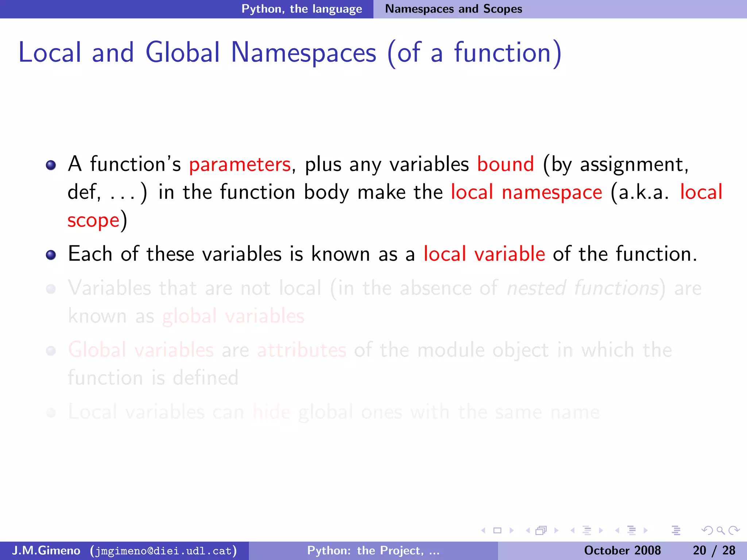
Task: Click the subsection navigation lines icon
Action: click(x=587, y=530)
